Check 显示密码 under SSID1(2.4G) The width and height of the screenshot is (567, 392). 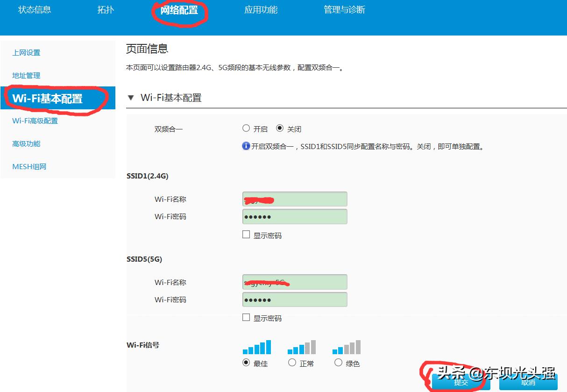pos(246,234)
